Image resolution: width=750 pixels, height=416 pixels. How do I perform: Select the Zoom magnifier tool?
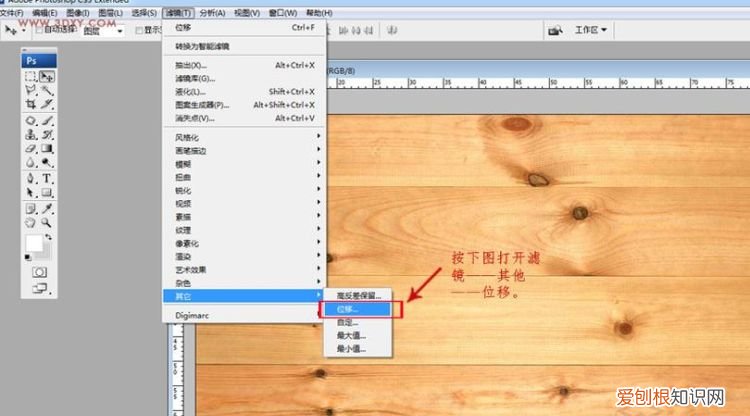point(47,223)
